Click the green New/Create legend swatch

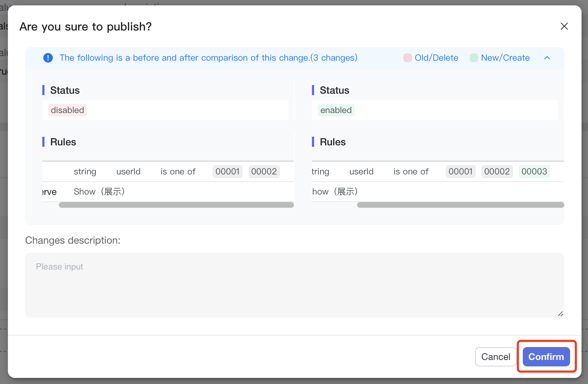(x=474, y=58)
